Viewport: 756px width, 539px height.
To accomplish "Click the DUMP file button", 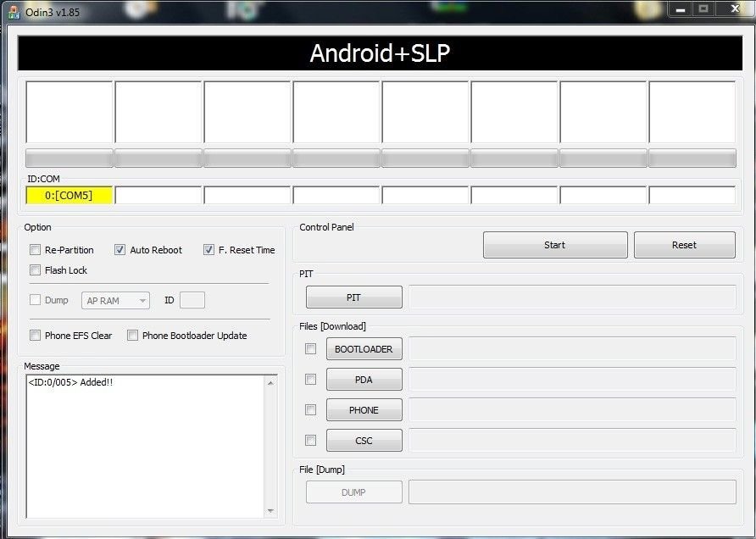I will 354,492.
